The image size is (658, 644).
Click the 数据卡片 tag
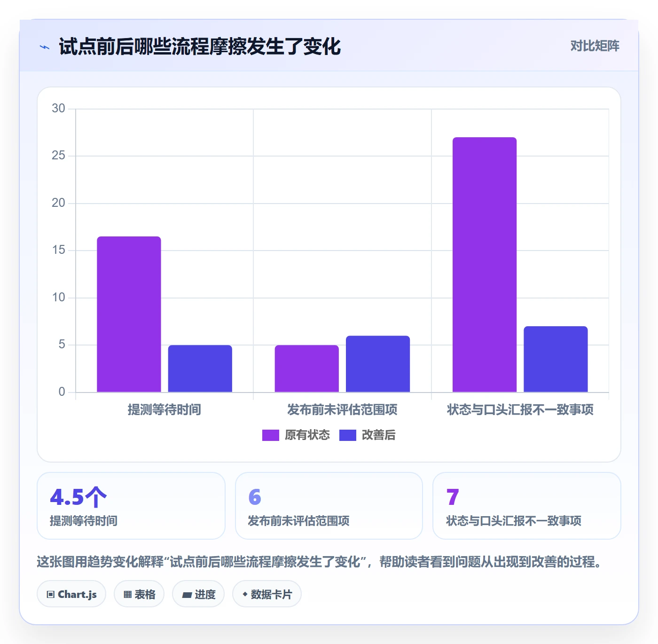pyautogui.click(x=267, y=594)
